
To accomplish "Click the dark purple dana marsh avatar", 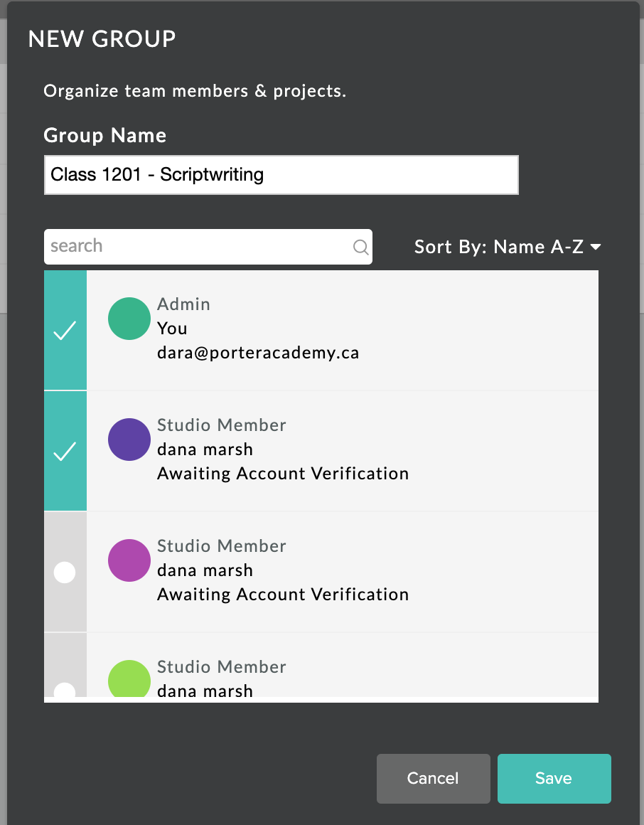I will (x=129, y=440).
